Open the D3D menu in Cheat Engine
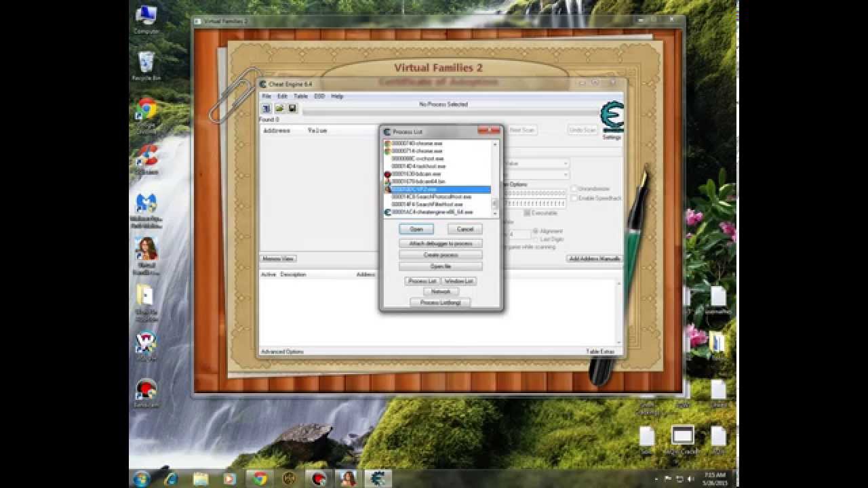 click(x=319, y=96)
